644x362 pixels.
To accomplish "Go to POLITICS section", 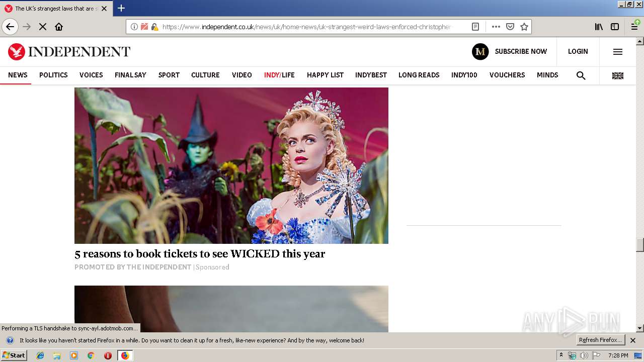I will pyautogui.click(x=53, y=75).
